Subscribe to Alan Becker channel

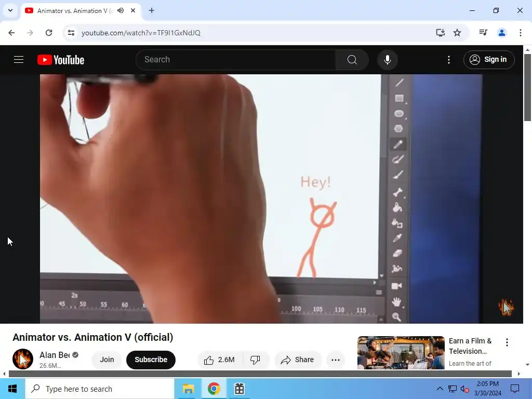pyautogui.click(x=151, y=360)
